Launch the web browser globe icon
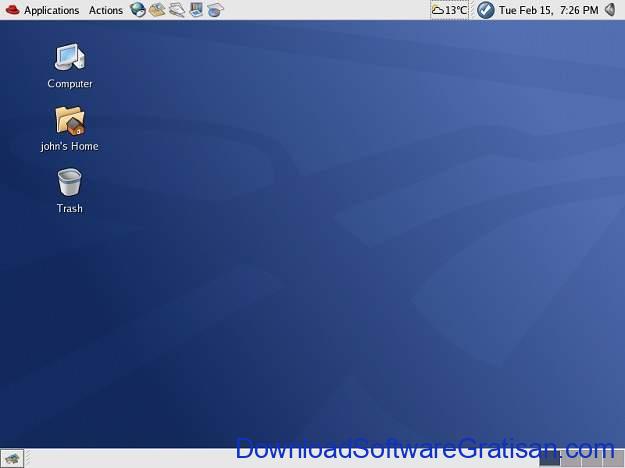The height and width of the screenshot is (468, 625). (138, 10)
